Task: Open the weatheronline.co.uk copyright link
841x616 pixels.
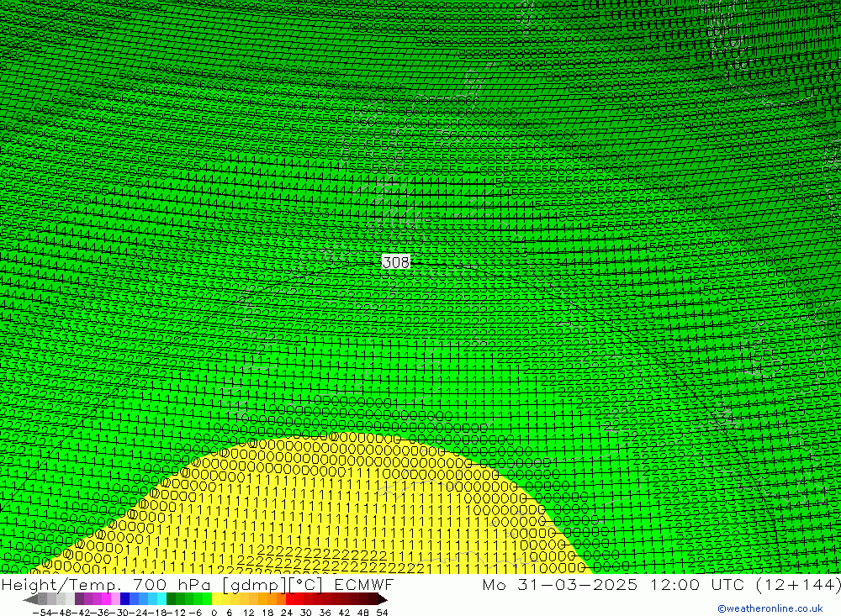Action: (770, 608)
